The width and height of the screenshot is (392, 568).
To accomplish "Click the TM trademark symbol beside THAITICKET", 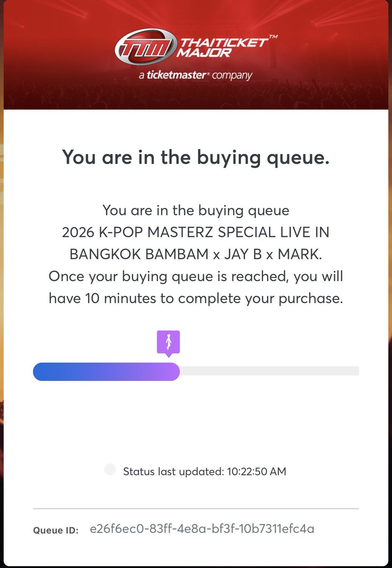I will [273, 36].
